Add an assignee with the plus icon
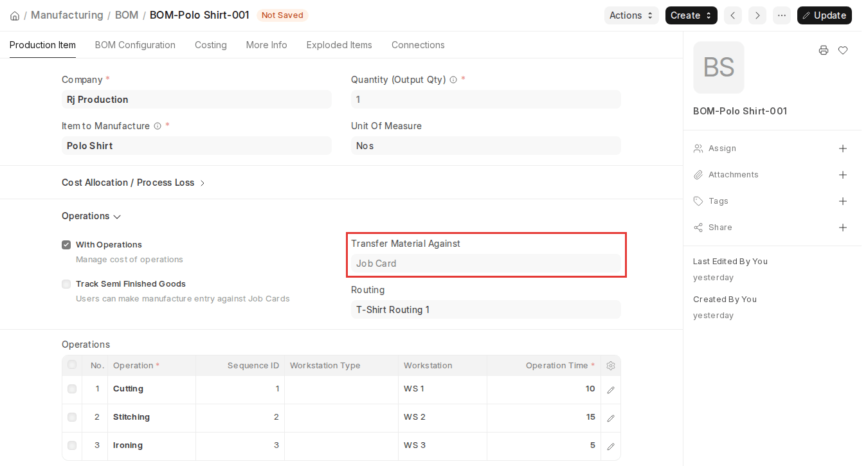 pos(843,148)
